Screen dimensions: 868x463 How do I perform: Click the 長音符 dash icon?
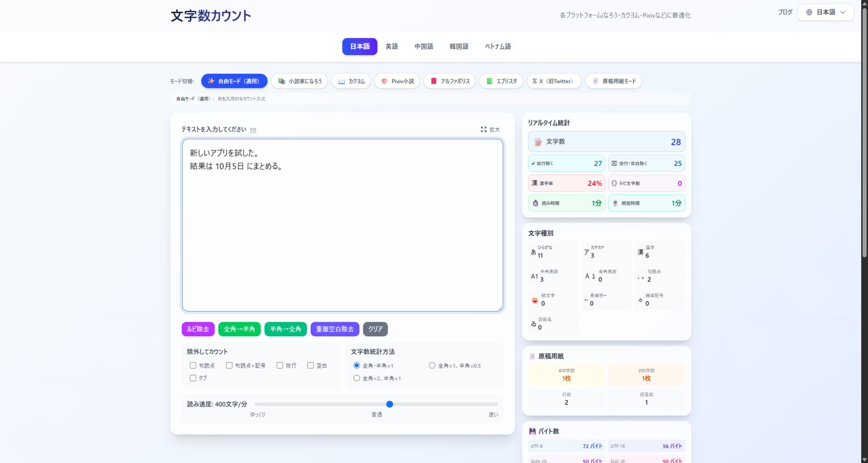click(x=586, y=300)
